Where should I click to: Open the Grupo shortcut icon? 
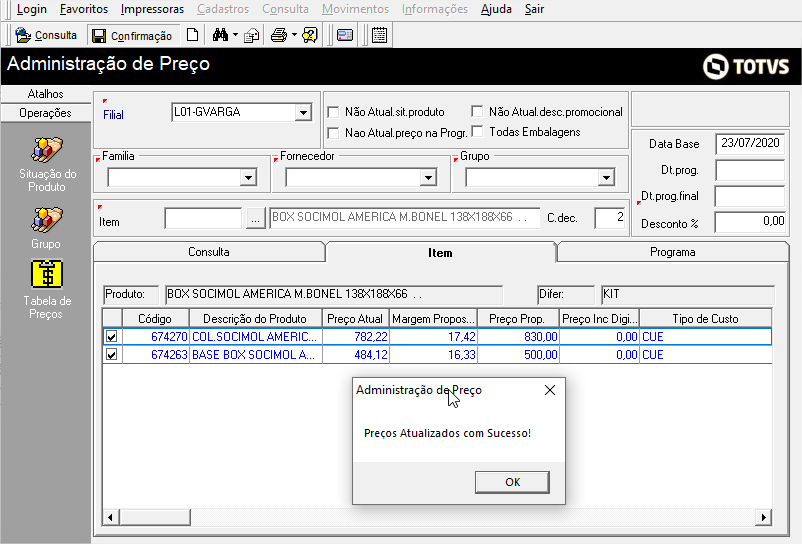pos(47,228)
